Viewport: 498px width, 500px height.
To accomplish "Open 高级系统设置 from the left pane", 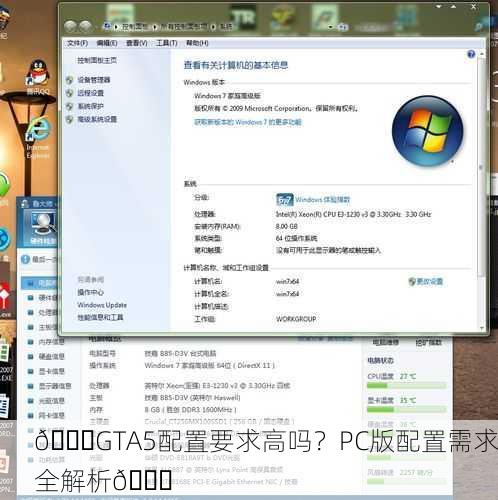I will (97, 119).
